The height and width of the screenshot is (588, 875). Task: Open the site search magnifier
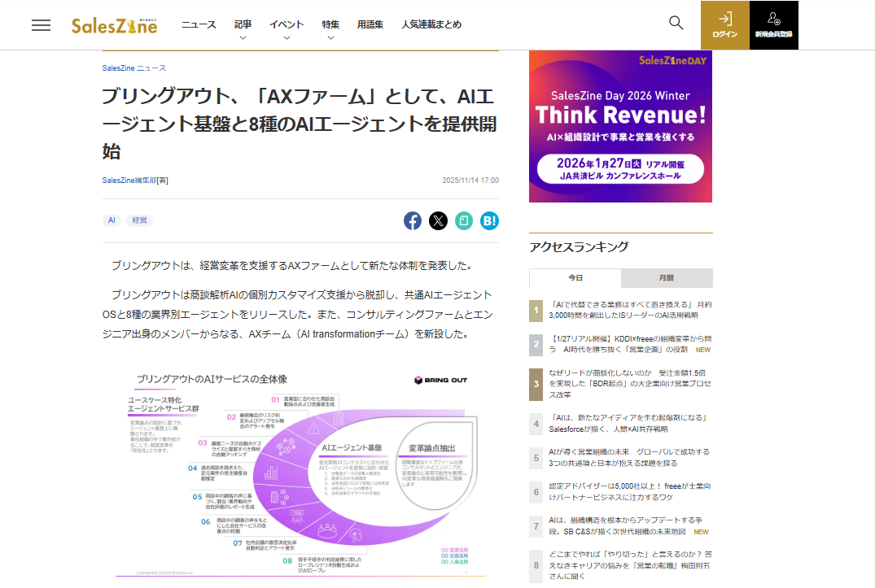click(676, 23)
